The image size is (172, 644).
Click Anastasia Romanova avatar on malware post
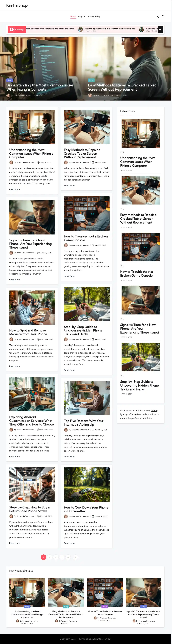[11, 339]
